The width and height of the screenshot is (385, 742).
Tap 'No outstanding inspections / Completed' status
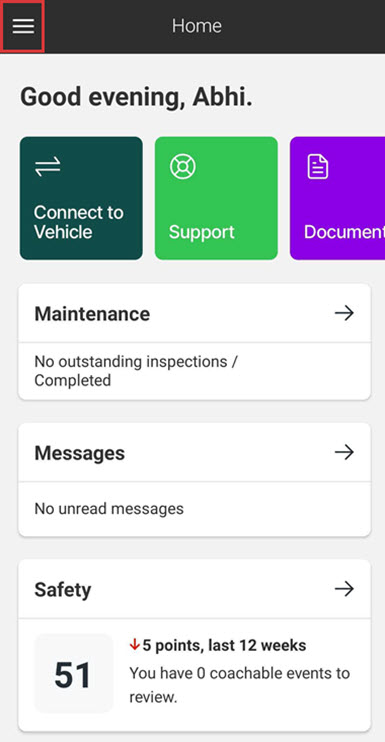click(x=136, y=371)
